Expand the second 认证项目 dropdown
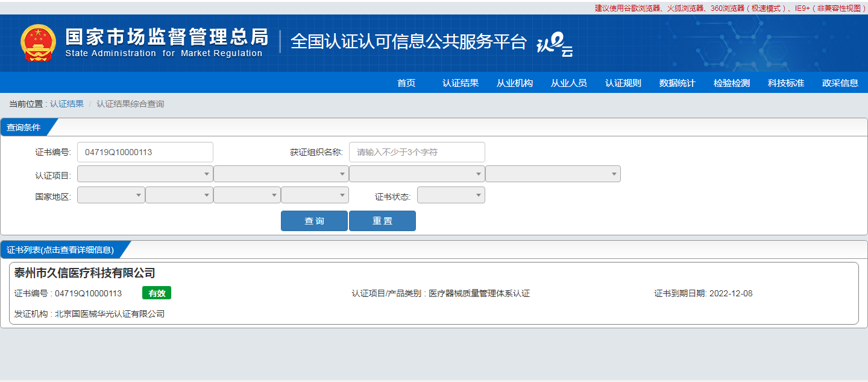The width and height of the screenshot is (868, 382). click(281, 174)
